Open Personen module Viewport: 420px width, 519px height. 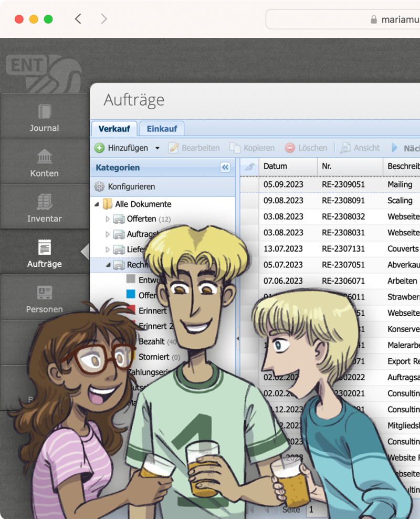[x=44, y=293]
